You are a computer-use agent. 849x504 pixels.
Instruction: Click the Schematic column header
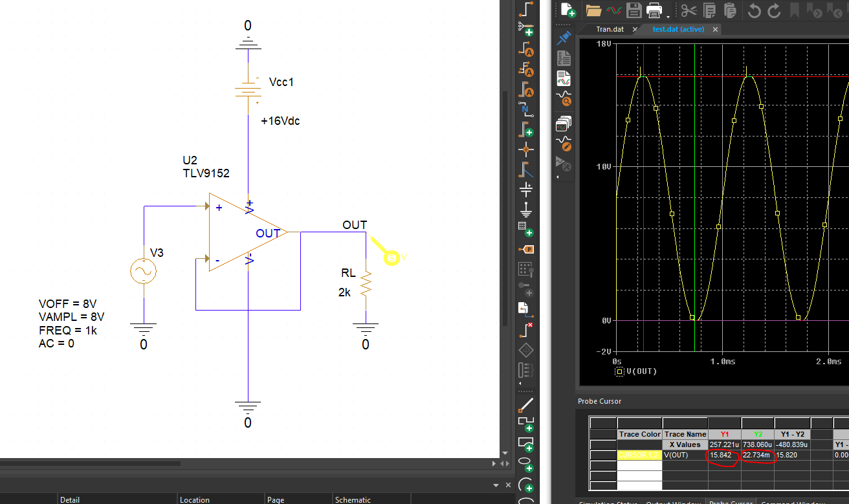click(x=353, y=499)
